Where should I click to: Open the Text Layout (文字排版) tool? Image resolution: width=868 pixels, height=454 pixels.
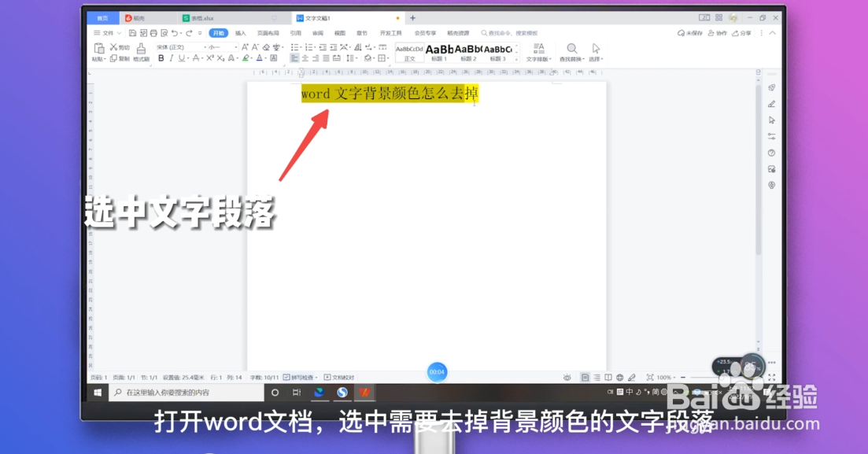coord(538,52)
